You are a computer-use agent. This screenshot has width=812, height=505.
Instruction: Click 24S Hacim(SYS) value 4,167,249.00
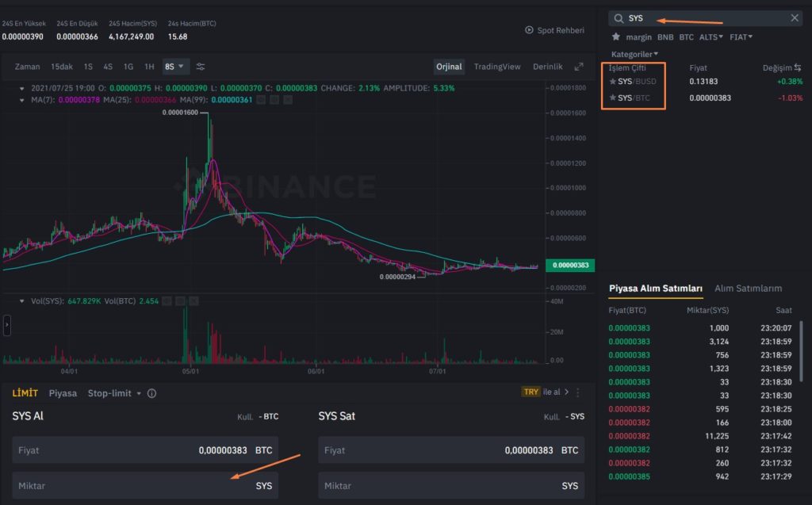click(x=131, y=36)
